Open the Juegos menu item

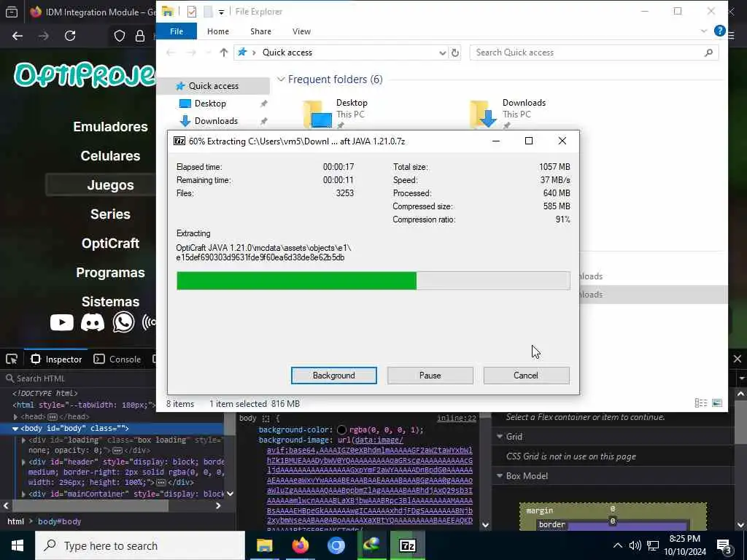[x=110, y=184]
